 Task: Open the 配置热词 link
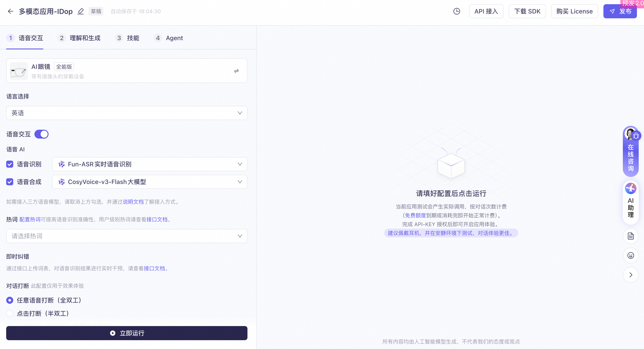point(30,220)
